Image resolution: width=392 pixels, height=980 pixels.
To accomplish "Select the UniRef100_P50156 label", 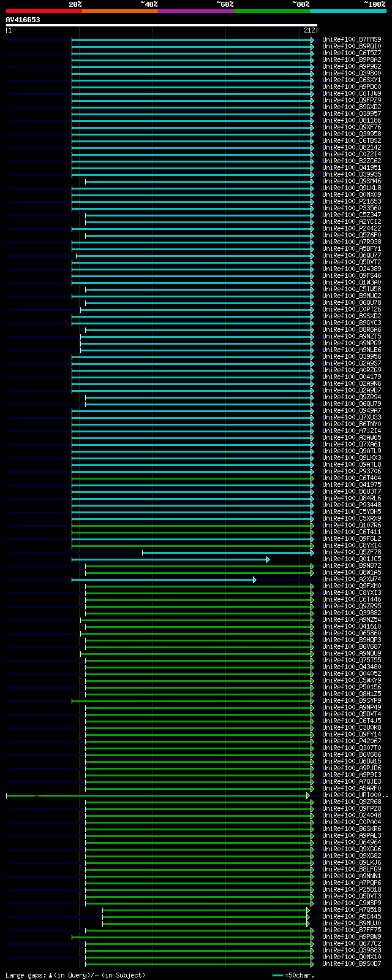I will click(352, 687).
